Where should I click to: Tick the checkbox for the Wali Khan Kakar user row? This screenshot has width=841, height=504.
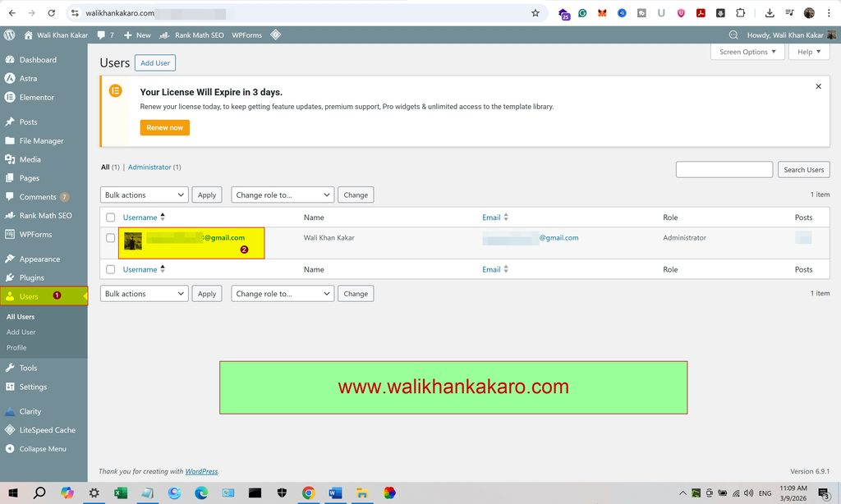pyautogui.click(x=111, y=237)
